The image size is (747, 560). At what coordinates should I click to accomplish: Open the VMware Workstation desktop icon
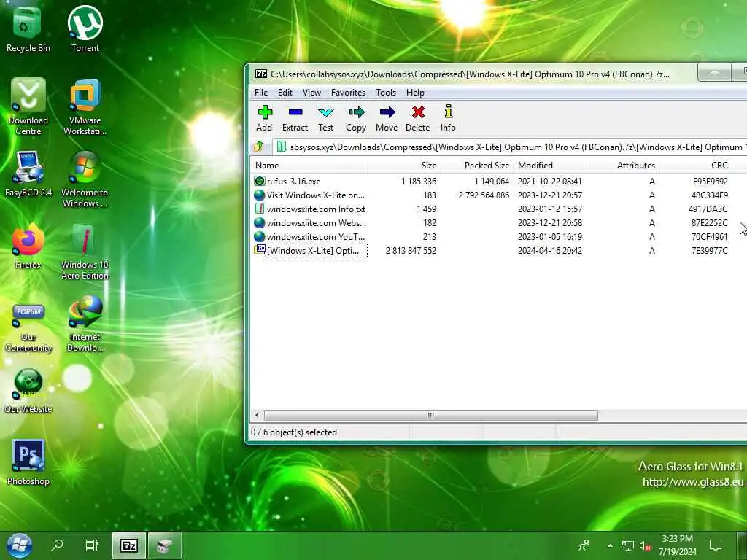85,107
